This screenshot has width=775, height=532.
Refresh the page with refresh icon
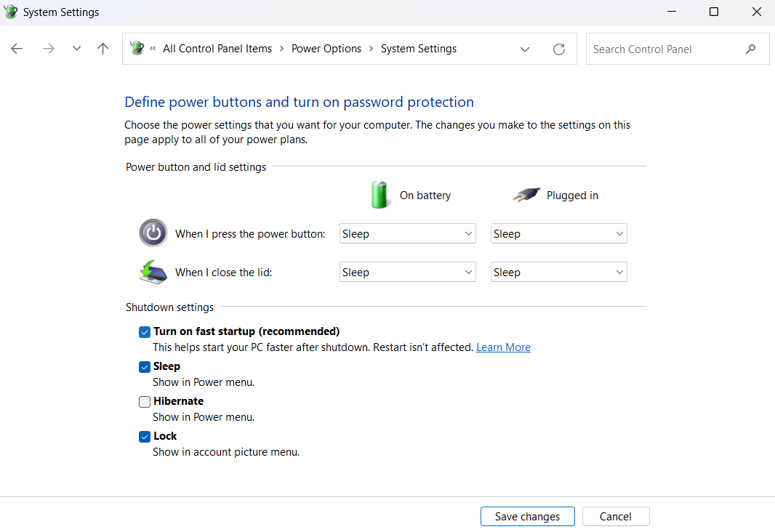(559, 49)
